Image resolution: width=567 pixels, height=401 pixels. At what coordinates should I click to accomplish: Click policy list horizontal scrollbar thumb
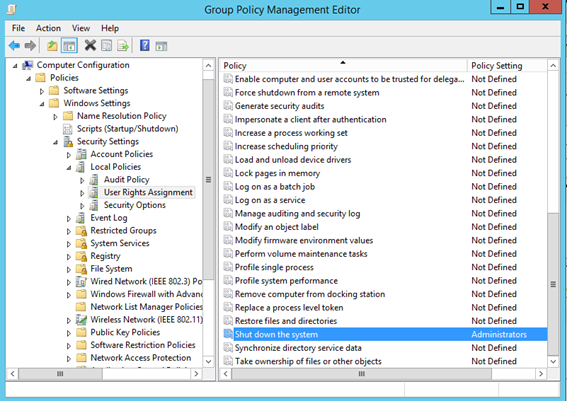(x=362, y=374)
